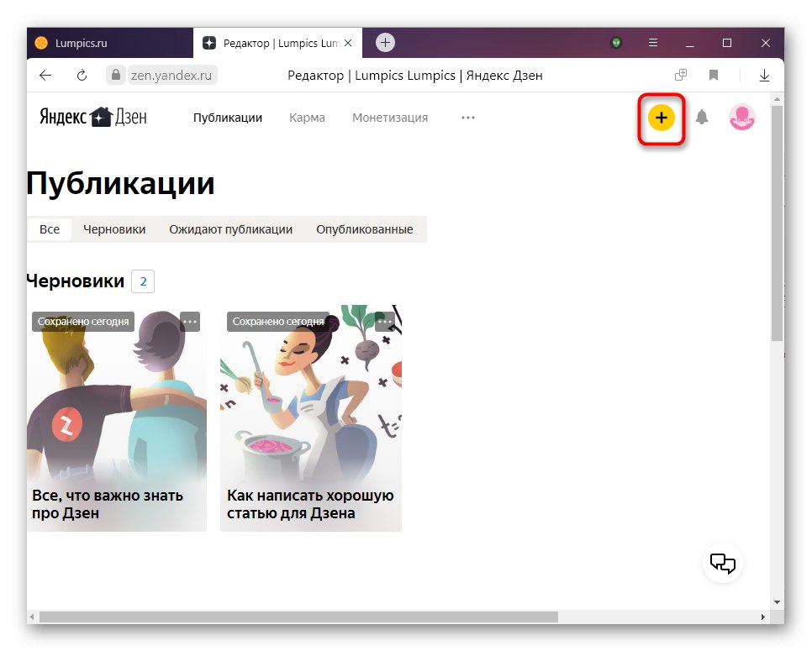812x651 pixels.
Task: Open the feedback chat icon
Action: point(722,563)
